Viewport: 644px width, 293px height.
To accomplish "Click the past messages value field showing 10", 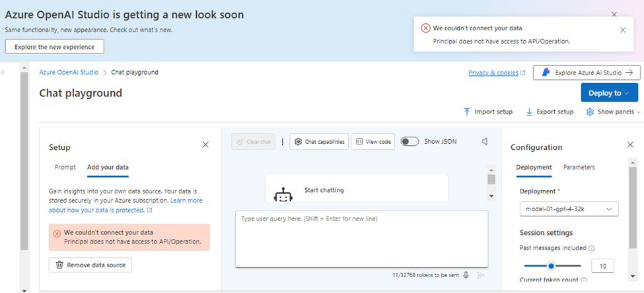I will [602, 266].
